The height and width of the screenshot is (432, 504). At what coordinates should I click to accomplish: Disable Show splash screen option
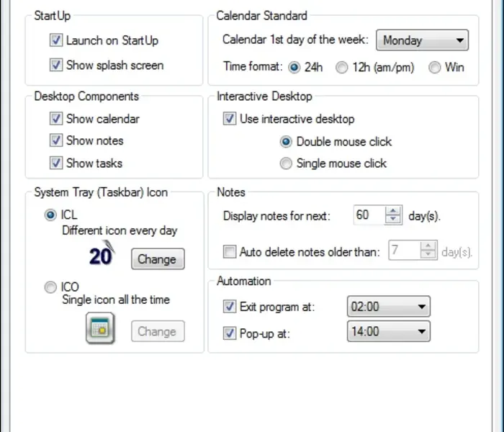click(x=56, y=65)
